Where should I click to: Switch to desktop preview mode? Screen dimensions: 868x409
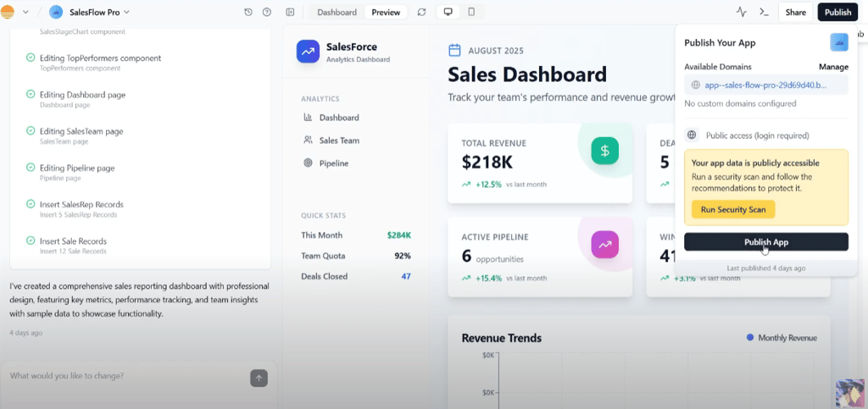pyautogui.click(x=448, y=12)
